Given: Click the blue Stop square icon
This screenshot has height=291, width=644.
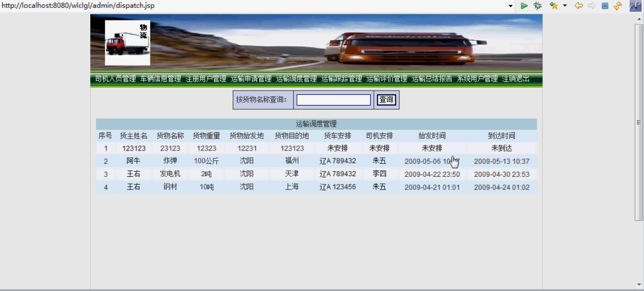Looking at the screenshot, I should tap(605, 6).
